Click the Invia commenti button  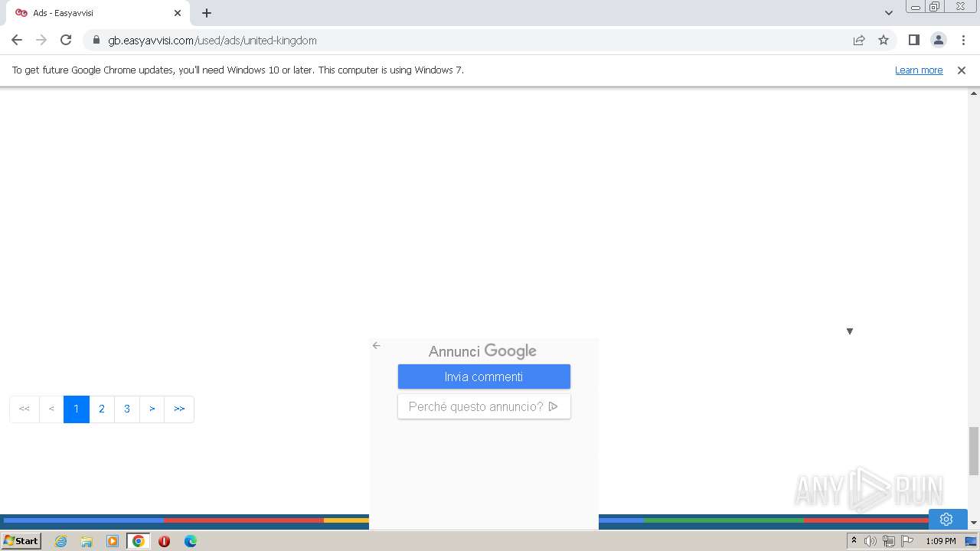[x=484, y=377]
